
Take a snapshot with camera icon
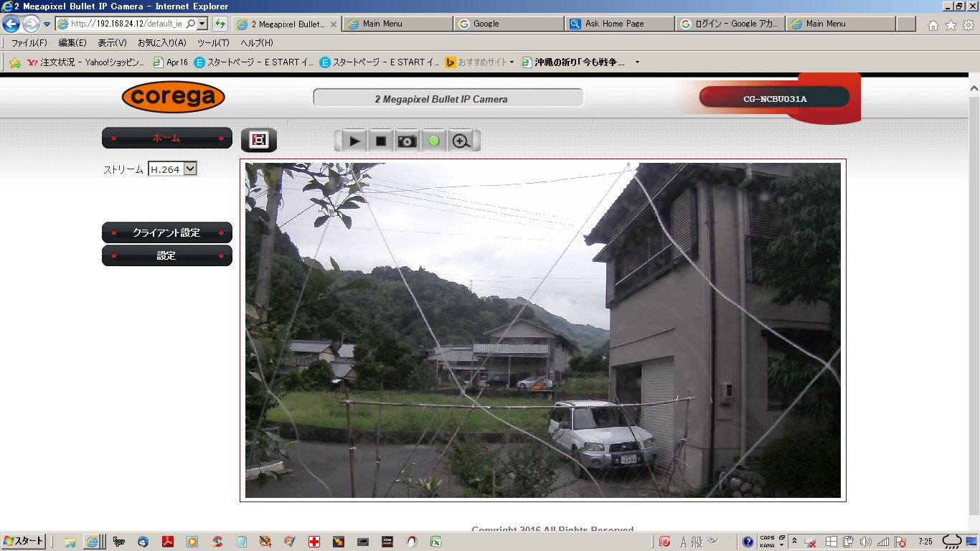(x=407, y=141)
